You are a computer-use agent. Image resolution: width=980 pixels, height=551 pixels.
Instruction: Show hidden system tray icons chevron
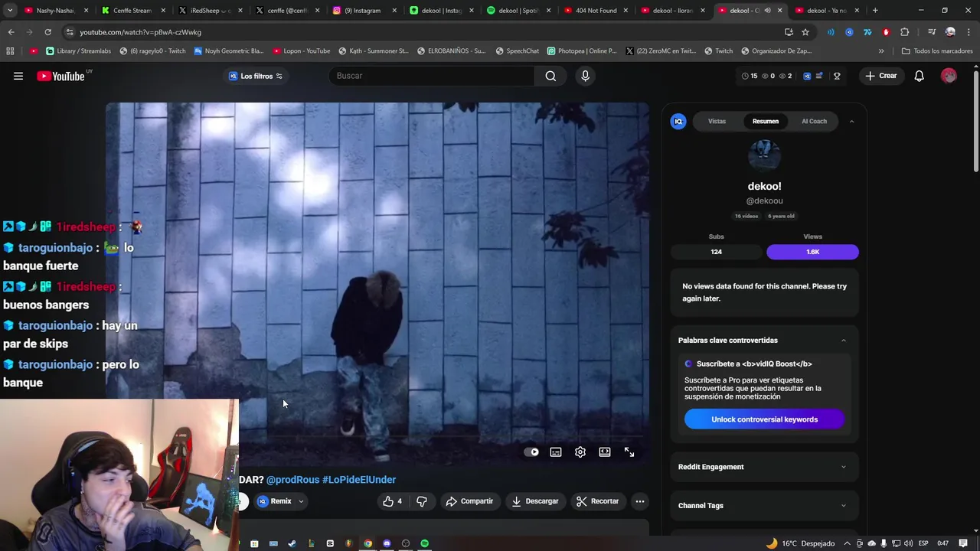coord(847,543)
